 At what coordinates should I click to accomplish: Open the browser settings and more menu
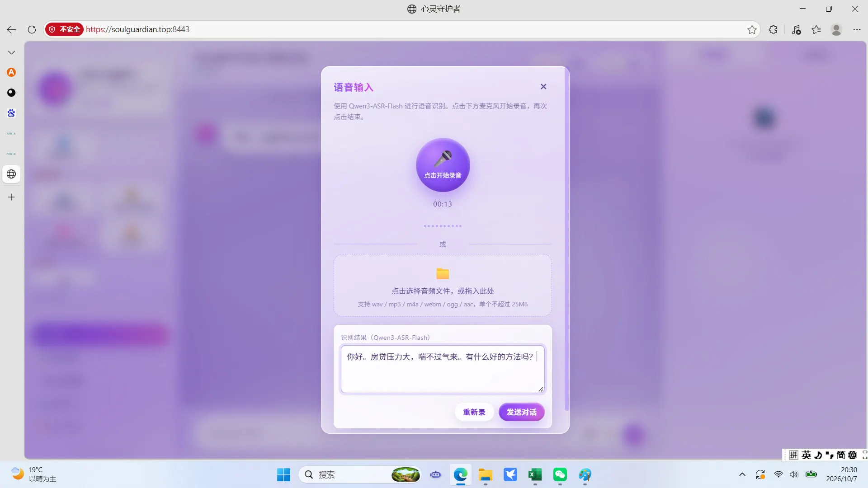click(x=857, y=29)
